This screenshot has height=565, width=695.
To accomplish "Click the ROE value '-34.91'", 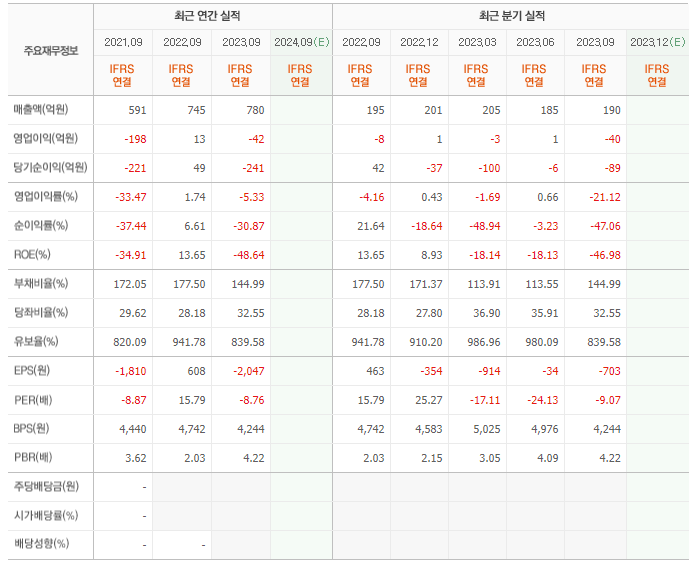I will coord(131,255).
